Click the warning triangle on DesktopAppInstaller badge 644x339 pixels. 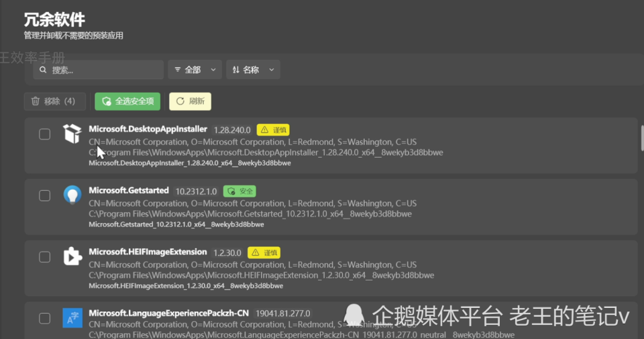click(x=264, y=130)
